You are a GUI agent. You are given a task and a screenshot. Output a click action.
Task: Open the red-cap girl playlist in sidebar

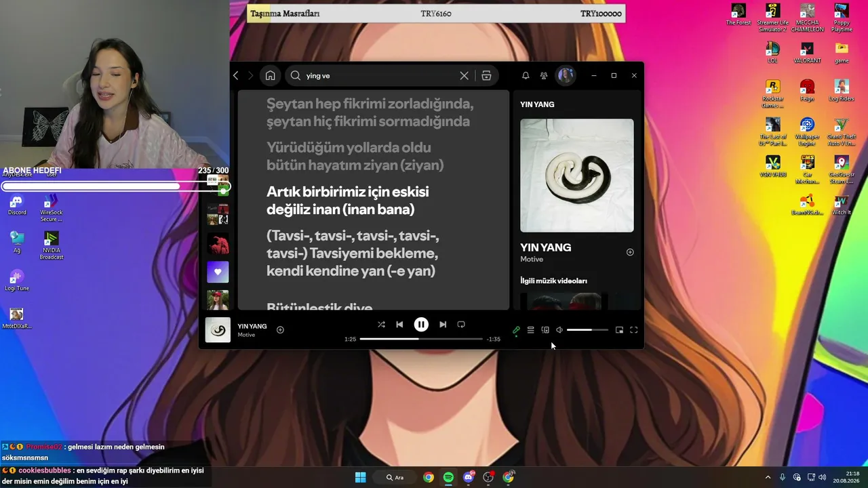[x=218, y=300]
